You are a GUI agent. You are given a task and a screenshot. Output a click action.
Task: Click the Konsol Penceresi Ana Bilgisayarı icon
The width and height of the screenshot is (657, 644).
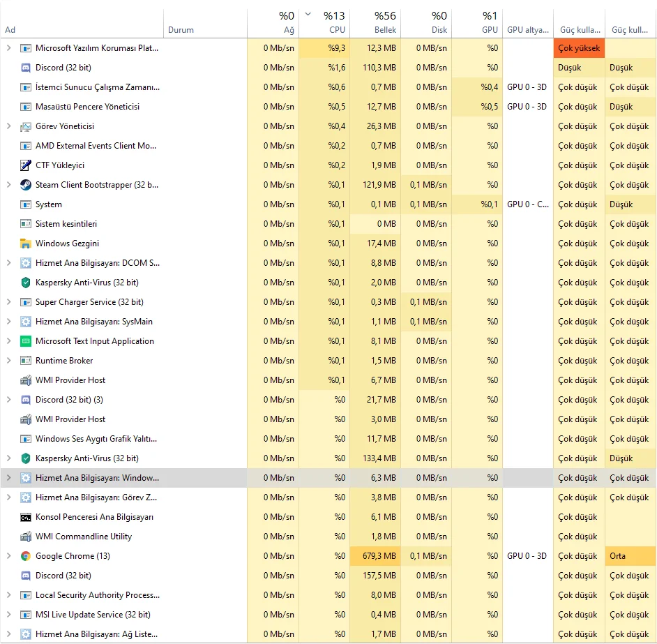(x=26, y=517)
